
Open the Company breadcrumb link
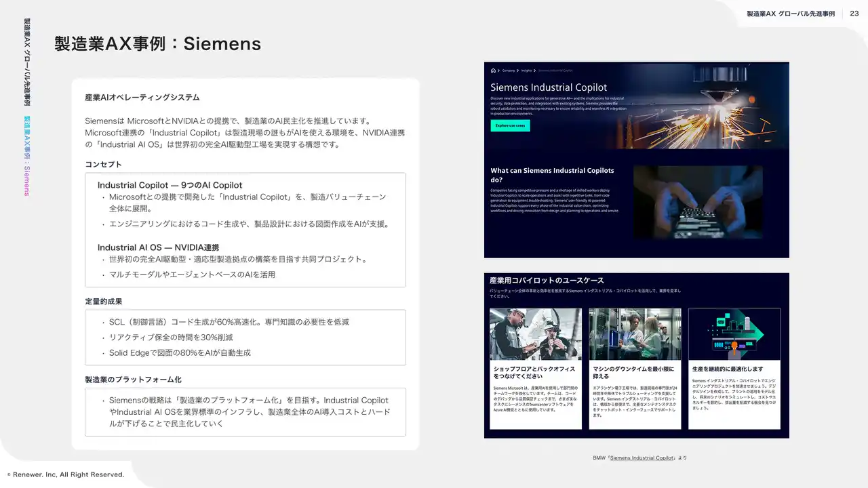point(508,70)
